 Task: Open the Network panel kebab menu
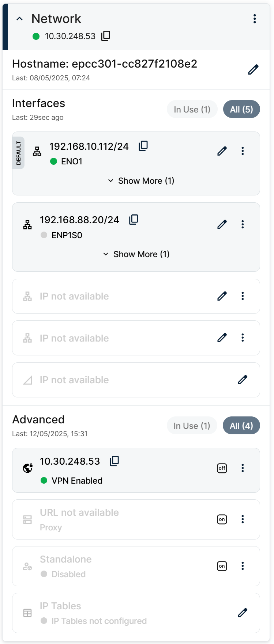coord(255,19)
